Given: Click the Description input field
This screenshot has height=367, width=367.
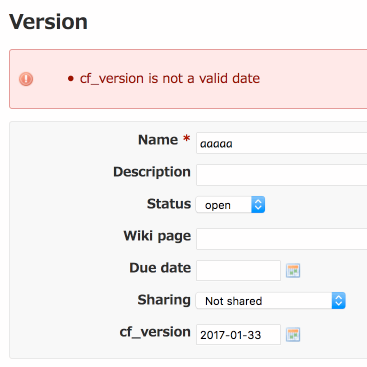Looking at the screenshot, I should point(282,175).
